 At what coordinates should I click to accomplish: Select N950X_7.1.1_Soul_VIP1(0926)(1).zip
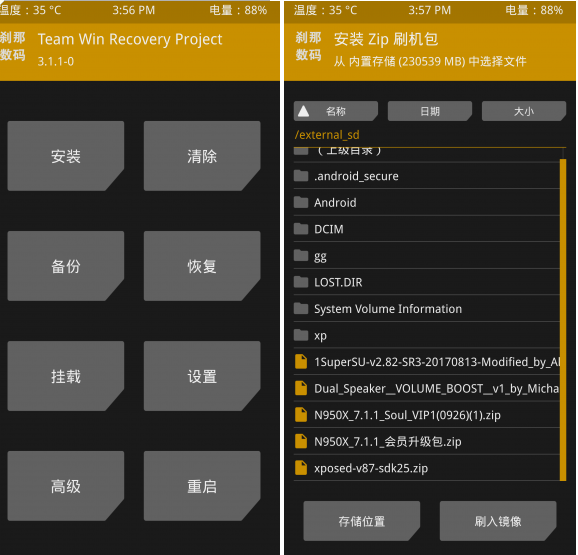coord(426,415)
